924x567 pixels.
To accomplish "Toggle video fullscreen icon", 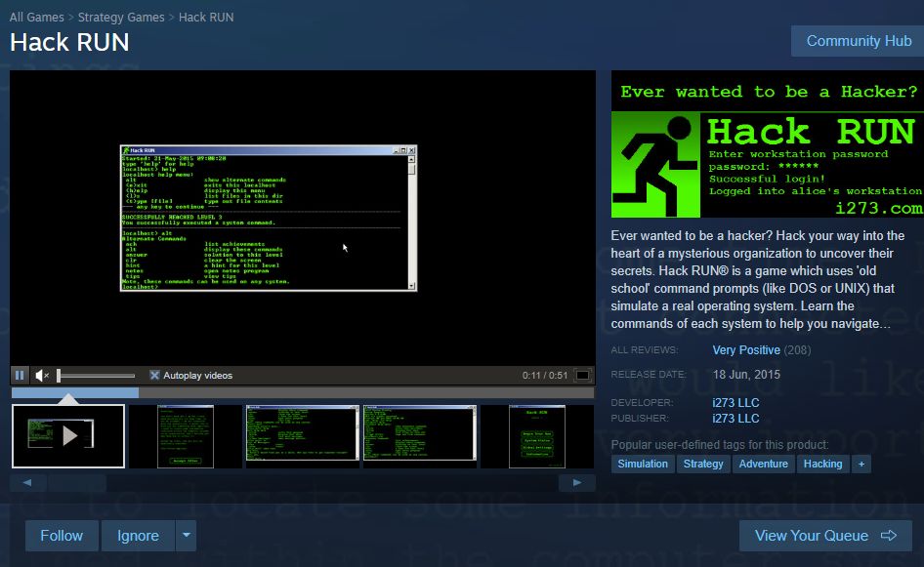I will (582, 375).
